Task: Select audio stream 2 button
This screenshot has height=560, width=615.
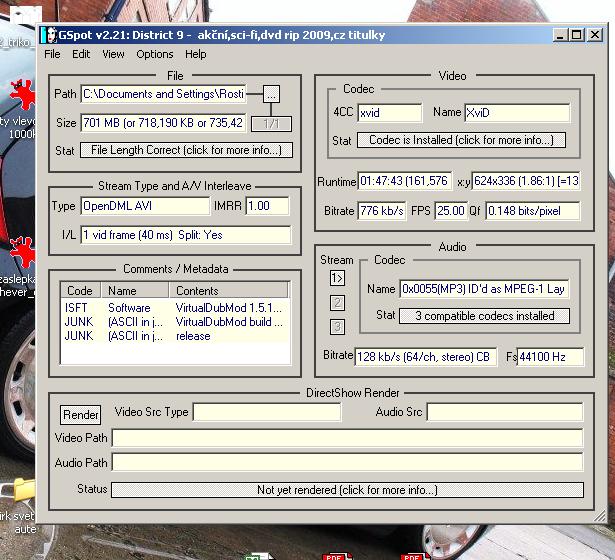Action: coord(337,302)
